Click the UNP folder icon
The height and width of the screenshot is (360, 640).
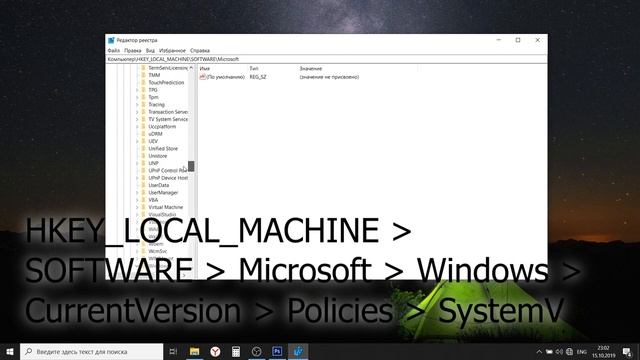pyautogui.click(x=143, y=163)
